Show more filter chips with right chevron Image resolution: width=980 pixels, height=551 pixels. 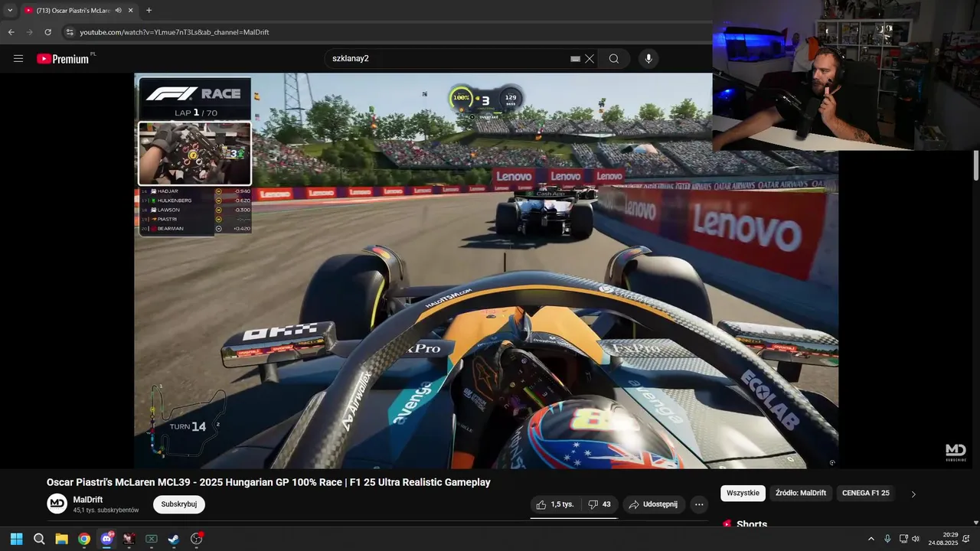point(913,494)
